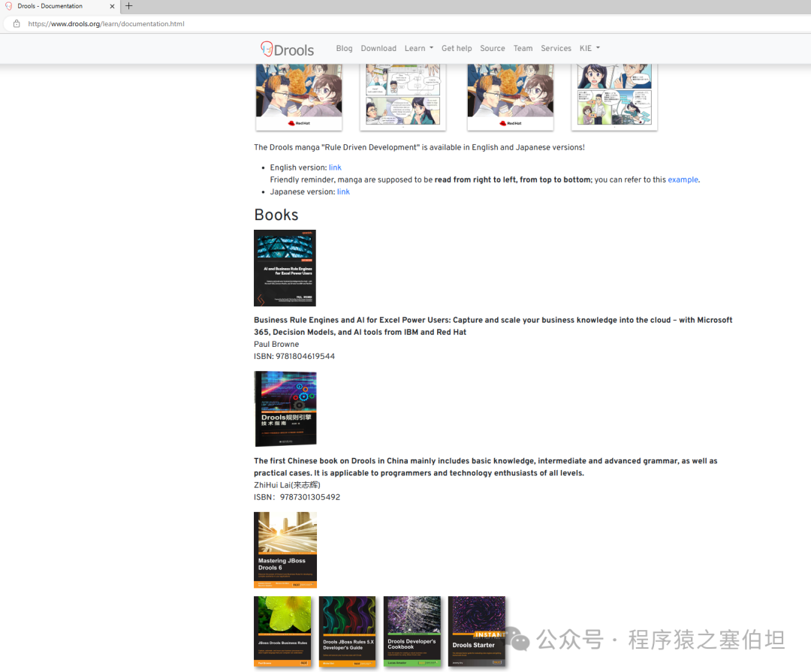Image resolution: width=811 pixels, height=672 pixels.
Task: Click the Books section heading
Action: click(x=276, y=215)
